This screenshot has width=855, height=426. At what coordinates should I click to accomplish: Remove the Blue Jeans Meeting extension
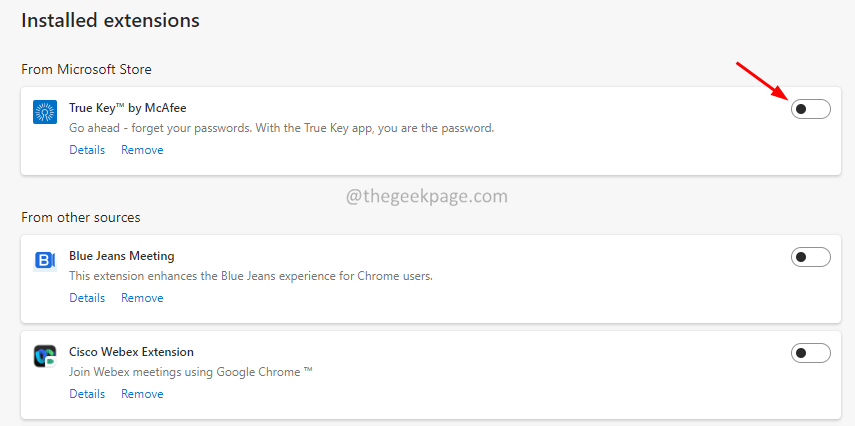tap(142, 298)
